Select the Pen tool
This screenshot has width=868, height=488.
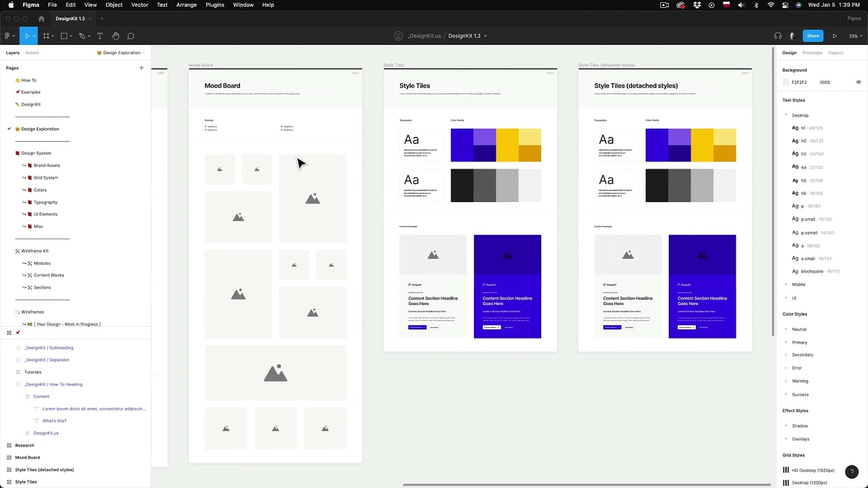point(81,36)
